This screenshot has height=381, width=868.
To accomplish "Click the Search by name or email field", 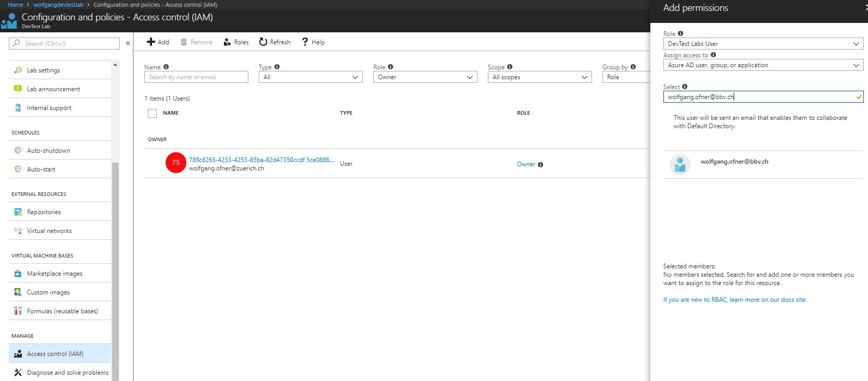I will (x=196, y=77).
